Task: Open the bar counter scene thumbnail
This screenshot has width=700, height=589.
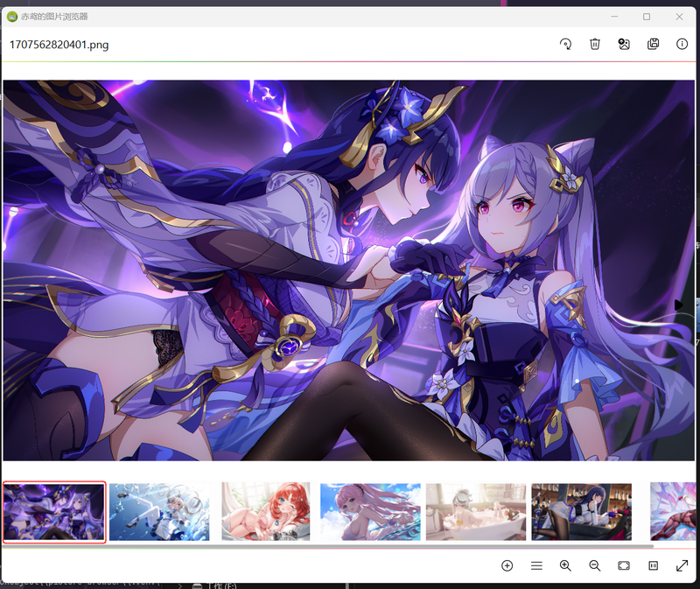Action: [x=581, y=512]
